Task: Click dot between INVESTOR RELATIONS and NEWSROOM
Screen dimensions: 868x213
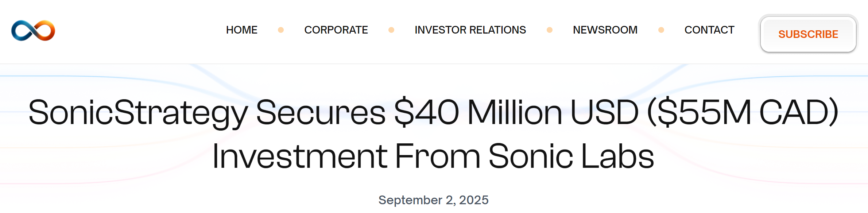Action: (x=550, y=30)
